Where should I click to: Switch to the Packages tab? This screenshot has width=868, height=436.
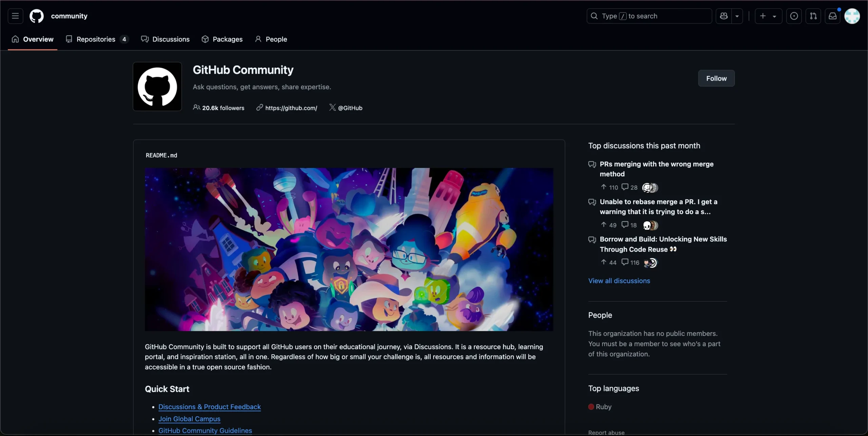coord(222,39)
